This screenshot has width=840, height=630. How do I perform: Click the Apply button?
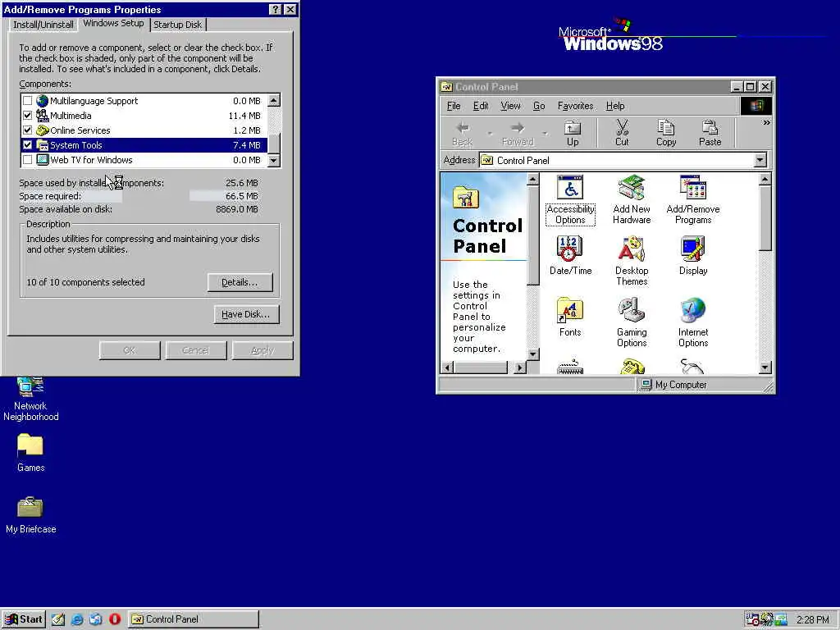point(262,350)
